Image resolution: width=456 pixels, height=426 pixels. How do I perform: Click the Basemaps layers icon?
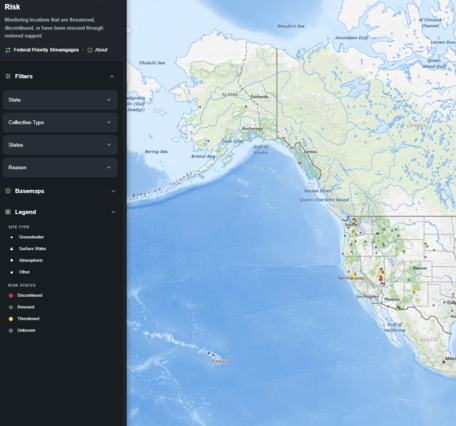[8, 191]
